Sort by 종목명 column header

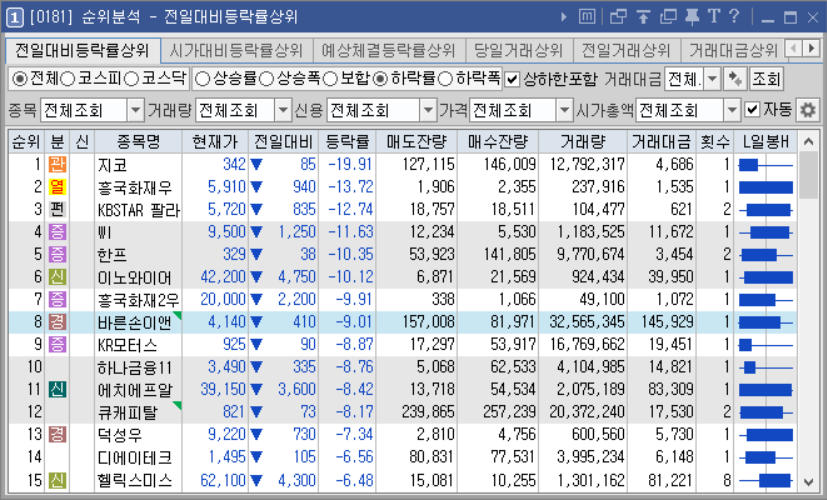coord(138,141)
